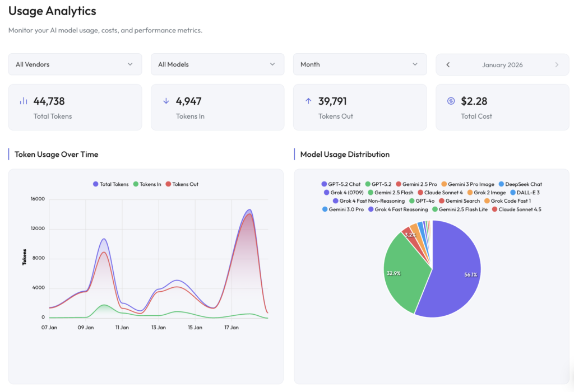Click the upward arrow icon on Tokens Out card
Screen dimensions: 574x392
308,100
